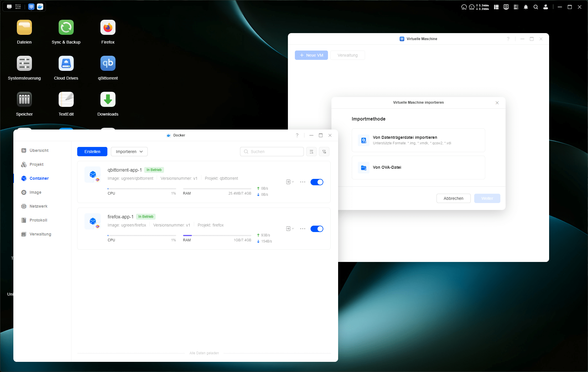Click Abbrechen in import dialog
Screen dimensions: 588x372
coord(453,198)
